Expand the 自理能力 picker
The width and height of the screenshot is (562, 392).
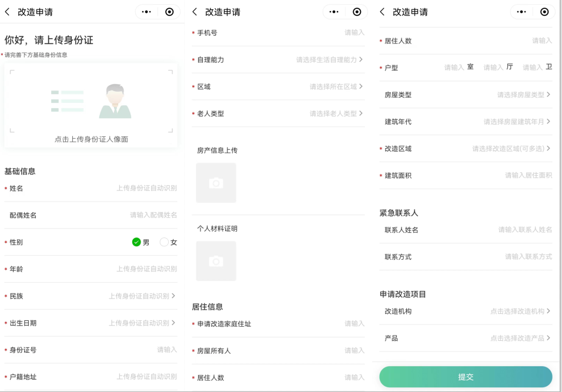(329, 60)
